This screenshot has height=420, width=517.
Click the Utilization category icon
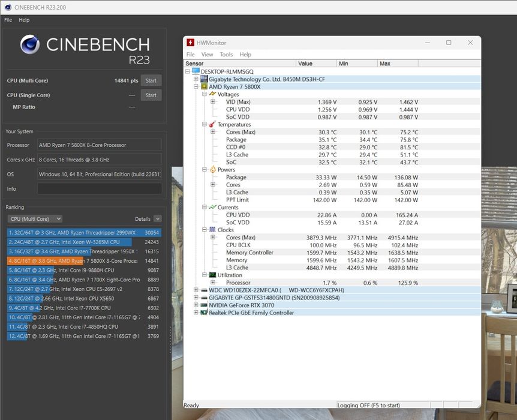pos(213,275)
